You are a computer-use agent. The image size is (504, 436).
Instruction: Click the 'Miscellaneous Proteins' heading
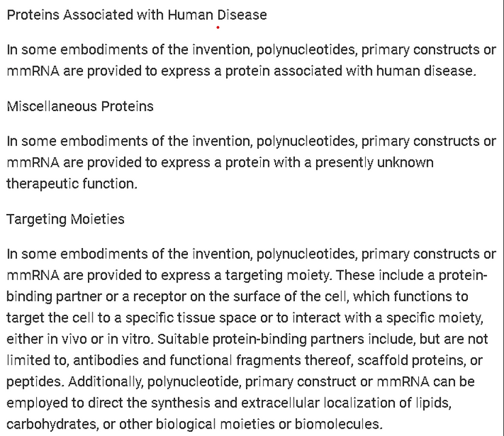coord(80,106)
